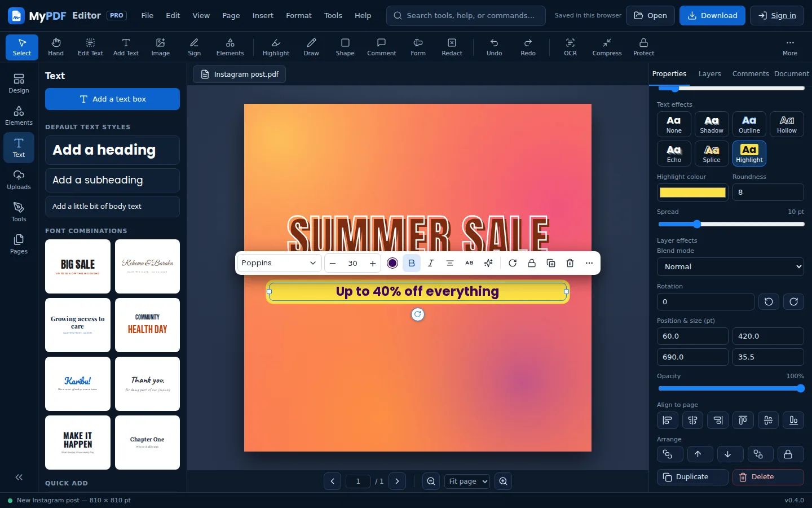Click the Roundness input field
This screenshot has width=812, height=508.
tap(768, 192)
